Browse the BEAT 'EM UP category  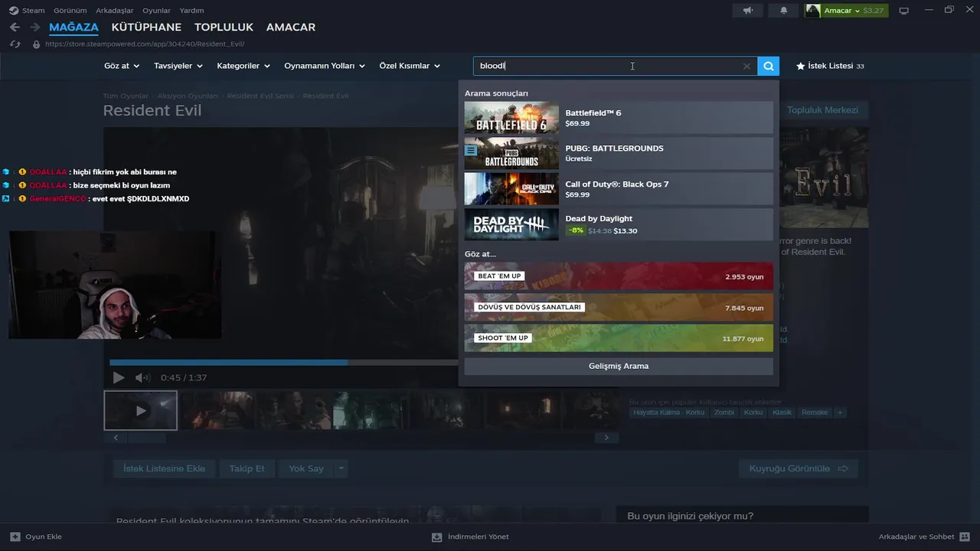[619, 276]
